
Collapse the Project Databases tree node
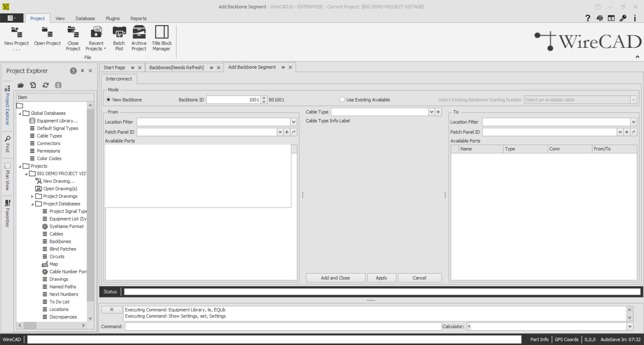pos(33,204)
